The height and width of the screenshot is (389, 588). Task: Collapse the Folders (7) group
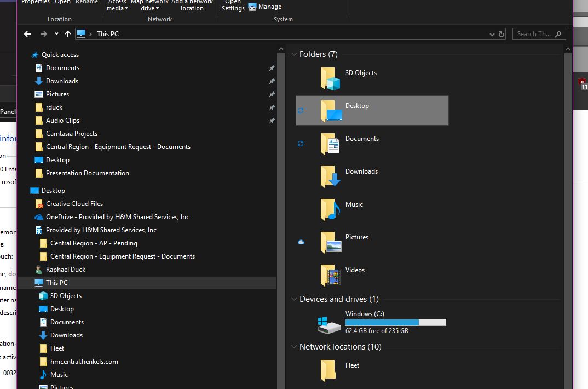click(294, 54)
